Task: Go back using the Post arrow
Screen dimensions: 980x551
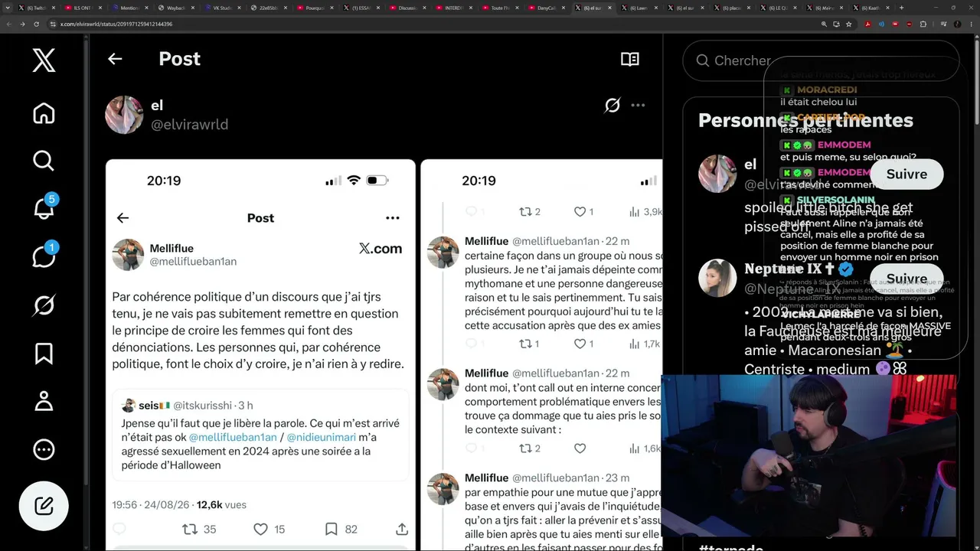Action: (x=115, y=59)
